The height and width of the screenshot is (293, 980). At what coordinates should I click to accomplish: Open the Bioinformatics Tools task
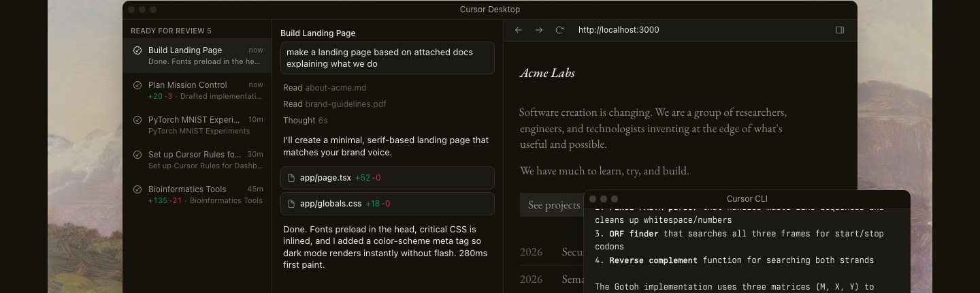[x=197, y=194]
